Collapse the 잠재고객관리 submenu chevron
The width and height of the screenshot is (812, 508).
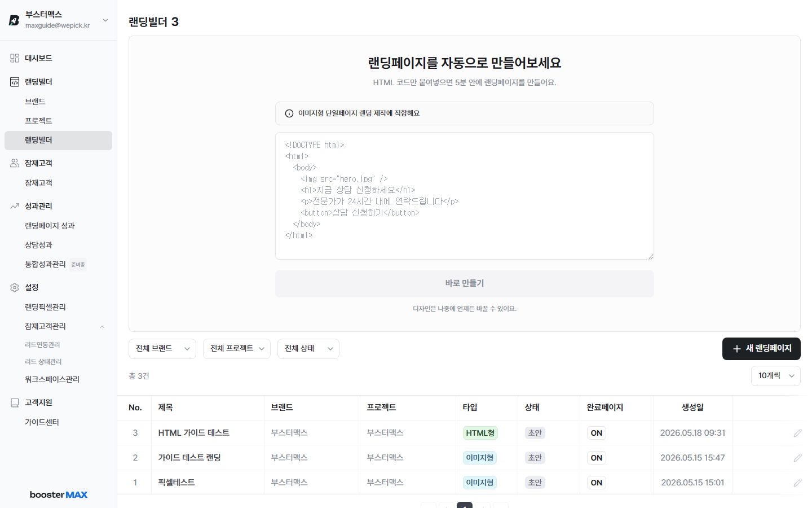click(x=102, y=327)
